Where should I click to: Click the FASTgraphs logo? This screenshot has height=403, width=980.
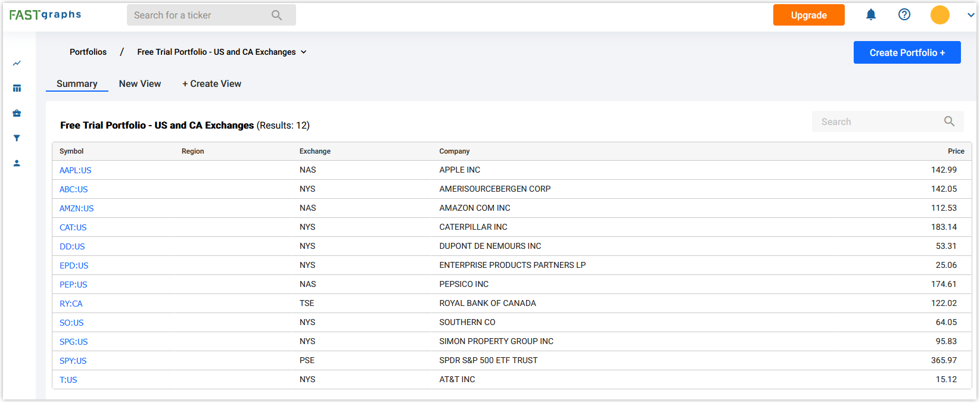45,15
